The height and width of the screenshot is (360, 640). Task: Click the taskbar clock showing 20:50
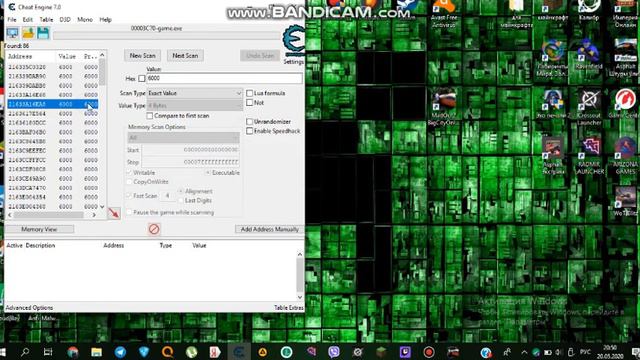coord(611,352)
